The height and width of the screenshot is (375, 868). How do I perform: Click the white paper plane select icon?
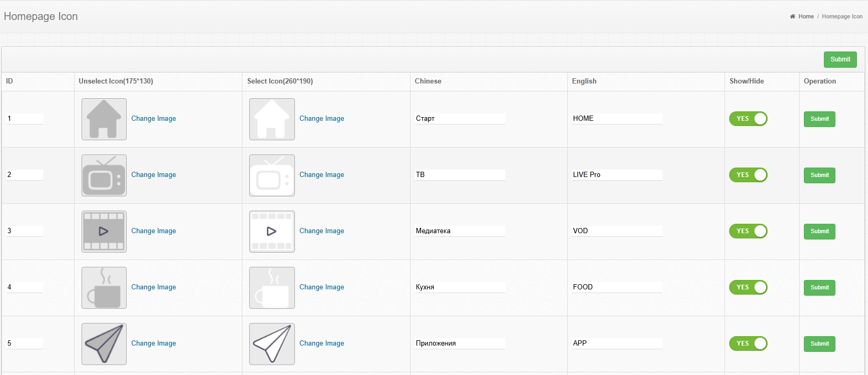coord(272,344)
